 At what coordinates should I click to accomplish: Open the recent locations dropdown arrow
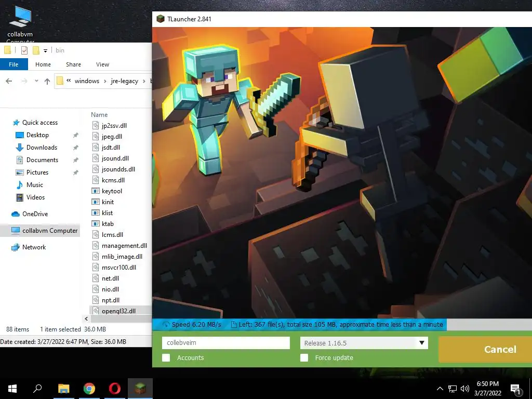click(x=36, y=81)
